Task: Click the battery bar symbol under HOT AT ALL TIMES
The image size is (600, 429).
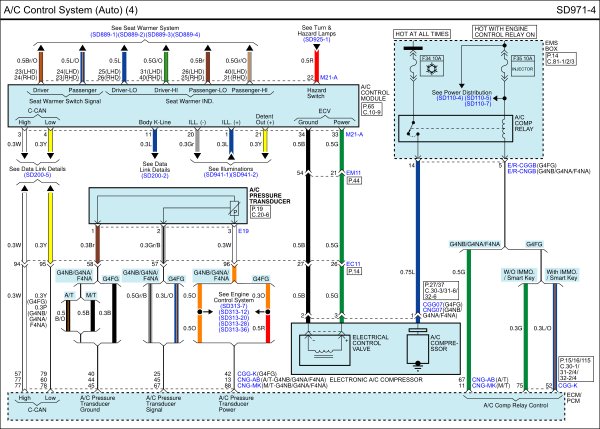Action: pyautogui.click(x=413, y=49)
